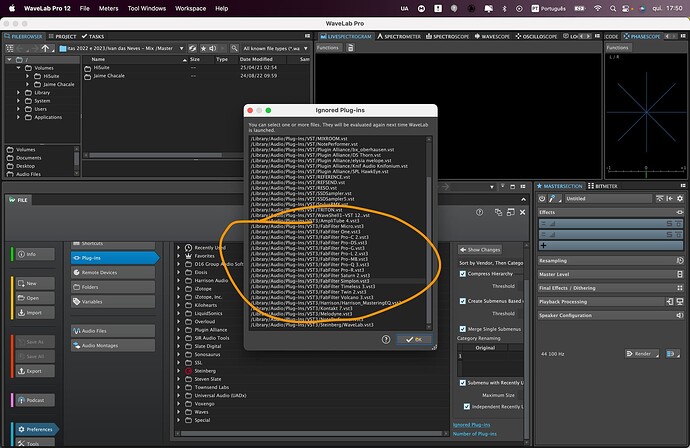This screenshot has width=690, height=448.
Task: Toggle Effects pane visibility eye icon
Action: pos(679,212)
